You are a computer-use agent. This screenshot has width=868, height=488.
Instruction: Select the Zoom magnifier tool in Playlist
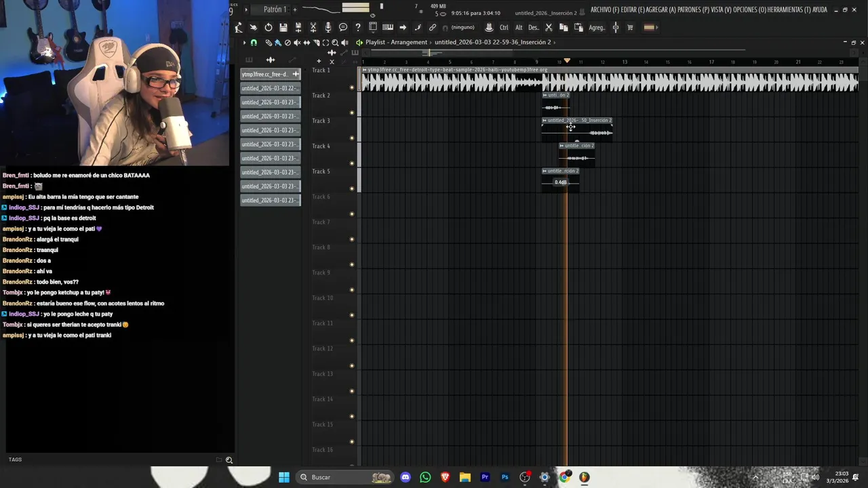335,42
